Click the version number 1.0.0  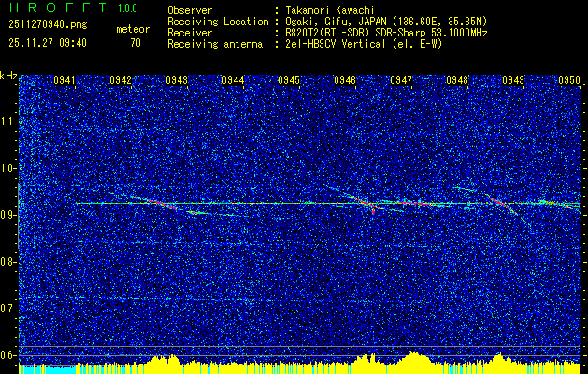click(127, 8)
